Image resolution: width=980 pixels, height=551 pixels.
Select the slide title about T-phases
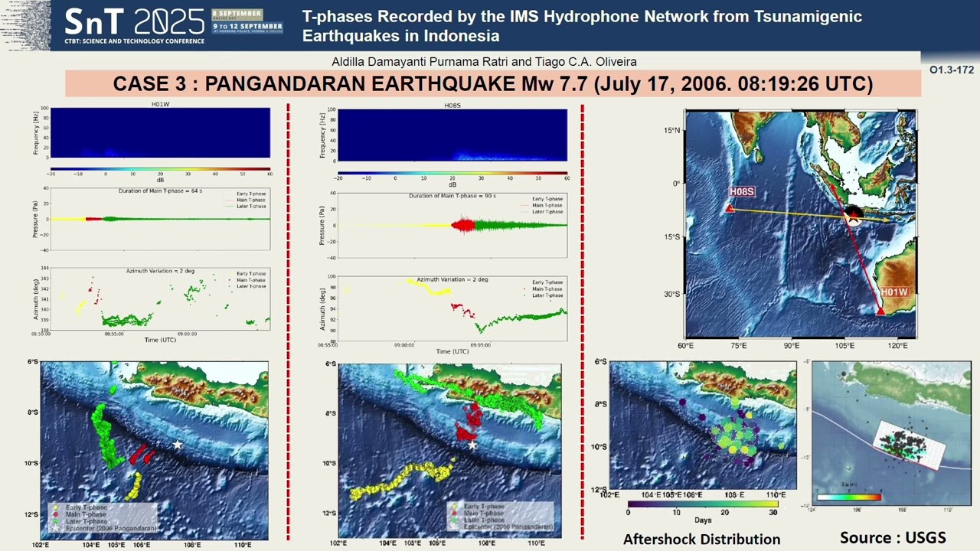pos(582,26)
